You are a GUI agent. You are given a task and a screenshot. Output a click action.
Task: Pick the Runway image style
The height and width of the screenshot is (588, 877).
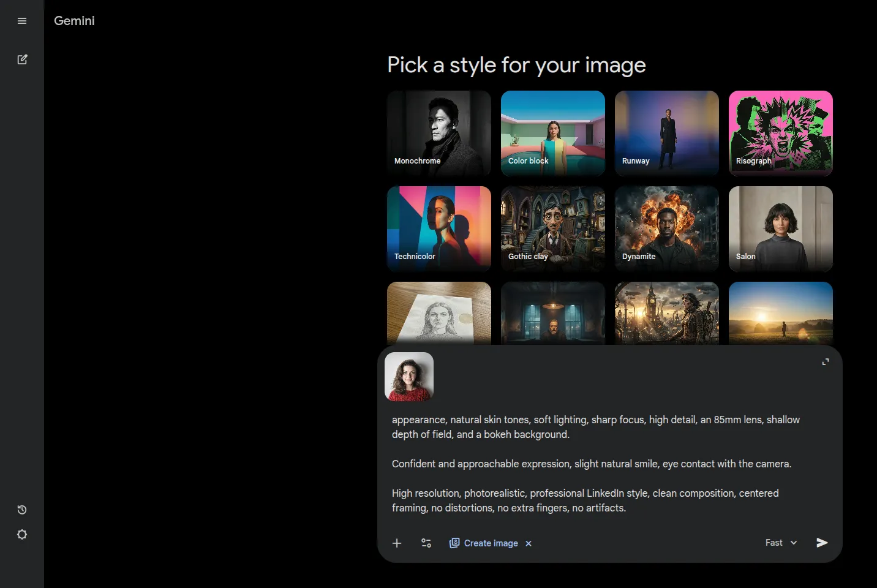(x=667, y=134)
